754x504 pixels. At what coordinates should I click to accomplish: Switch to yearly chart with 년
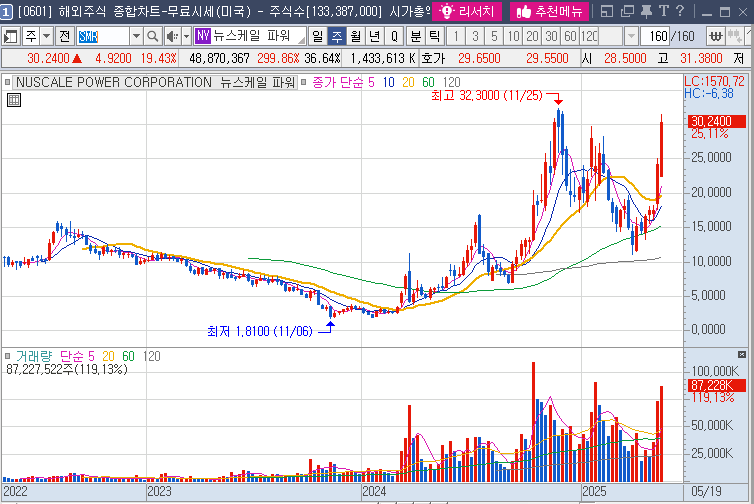[375, 36]
